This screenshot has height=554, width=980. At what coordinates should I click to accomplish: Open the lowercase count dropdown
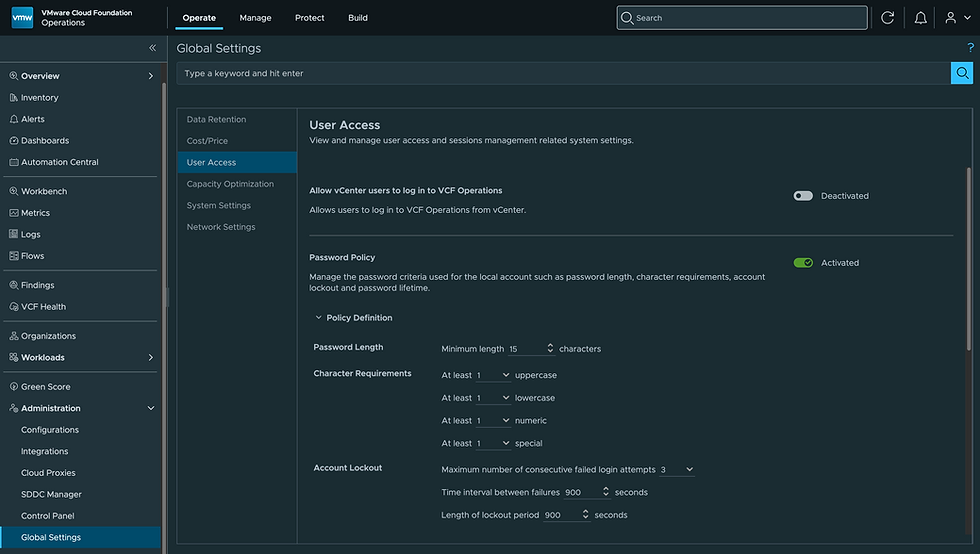click(x=493, y=398)
